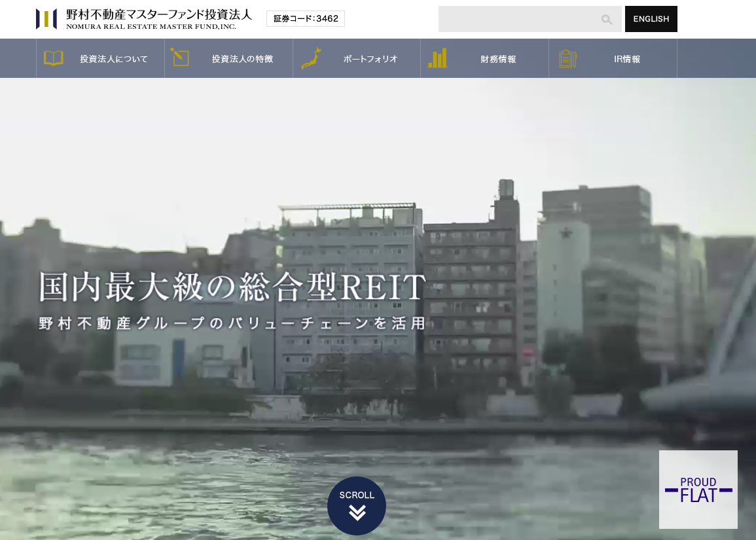Click the 証券コード：3462 badge

point(305,18)
